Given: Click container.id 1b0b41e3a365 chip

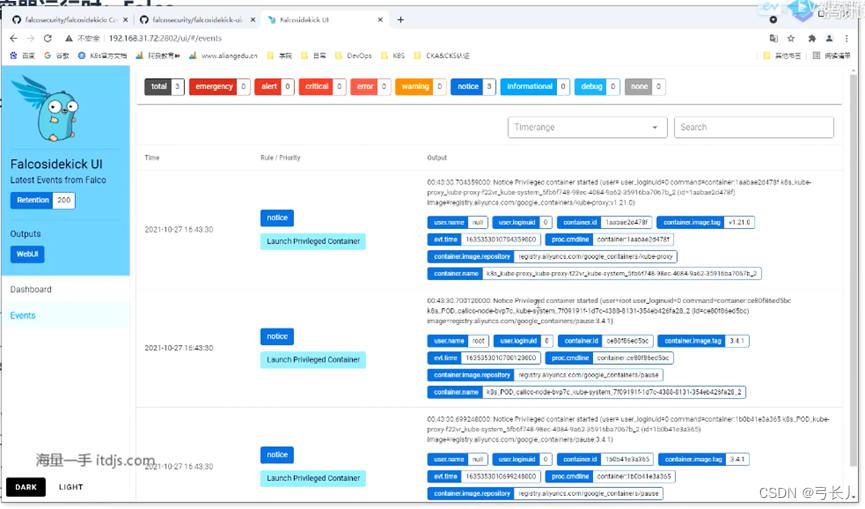Looking at the screenshot, I should tap(606, 459).
